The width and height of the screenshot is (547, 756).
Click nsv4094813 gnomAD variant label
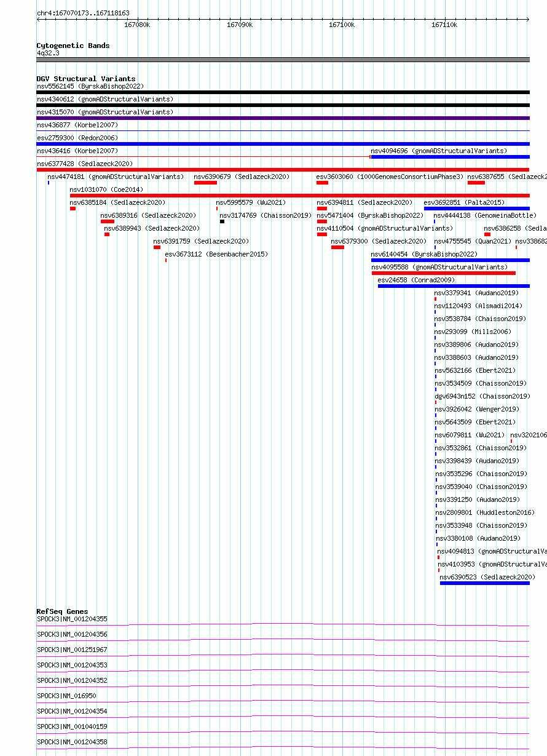point(492,551)
